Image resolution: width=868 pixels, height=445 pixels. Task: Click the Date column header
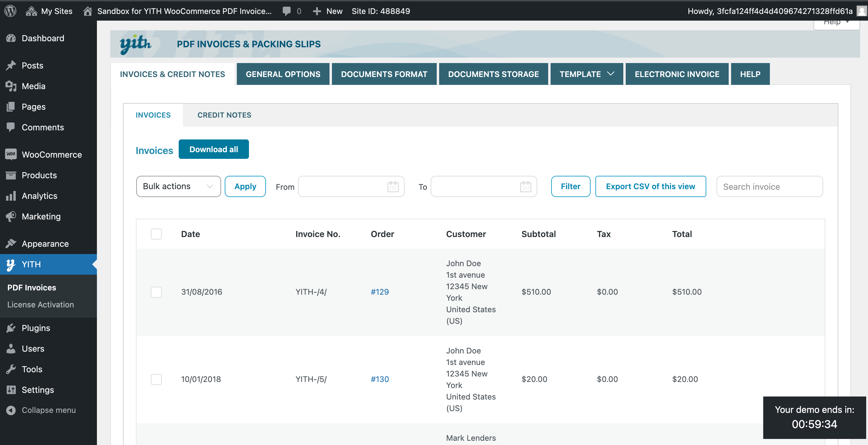point(190,234)
